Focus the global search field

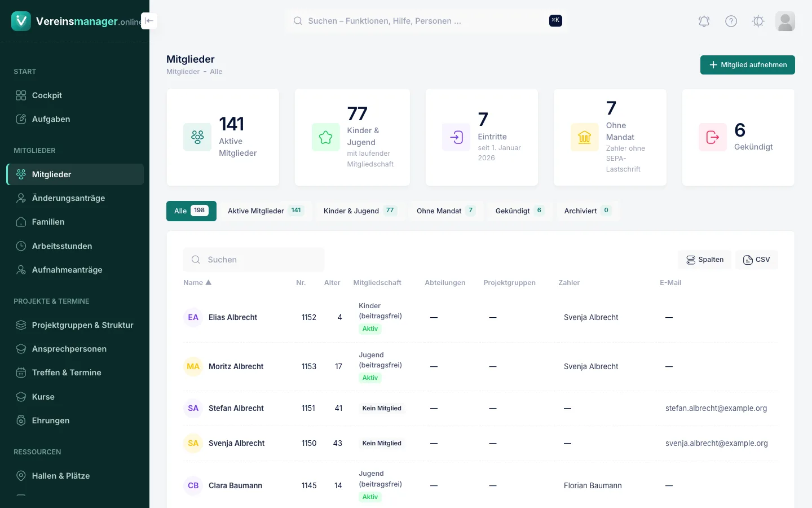tap(427, 21)
